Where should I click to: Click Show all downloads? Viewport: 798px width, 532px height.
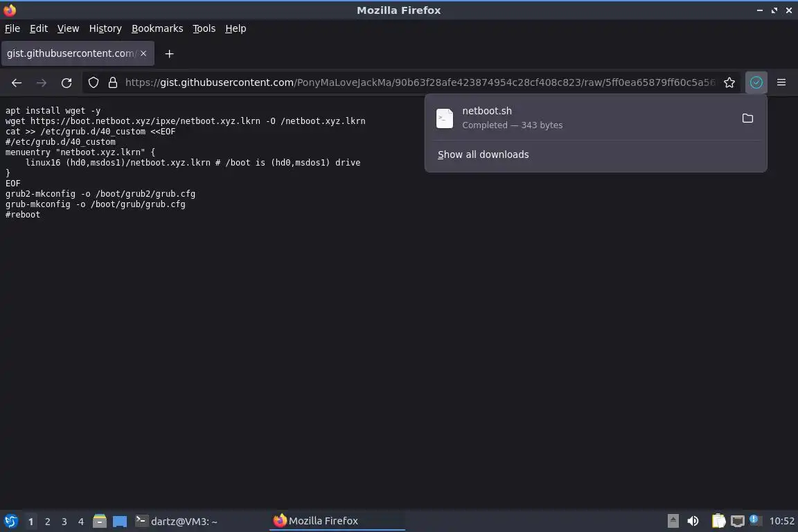point(483,154)
